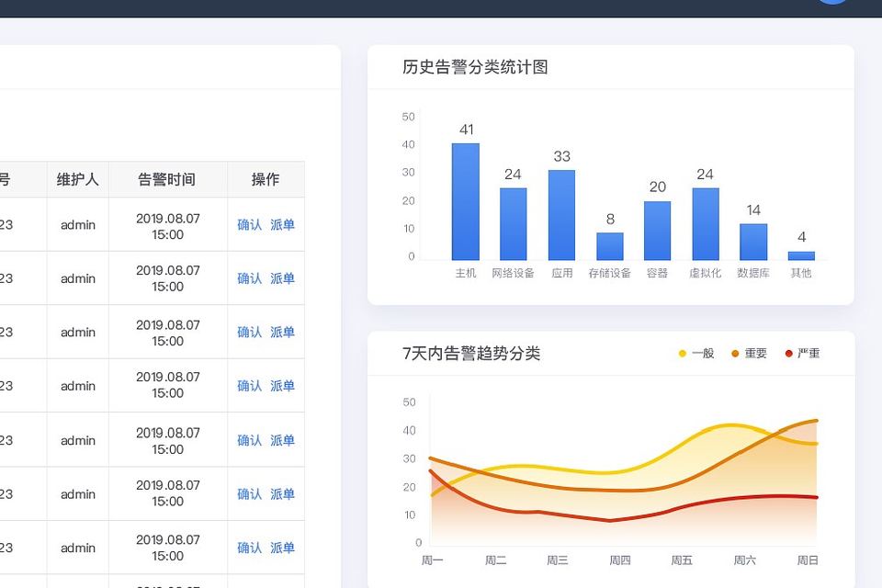Click 确认 in the seventh table row

point(250,548)
